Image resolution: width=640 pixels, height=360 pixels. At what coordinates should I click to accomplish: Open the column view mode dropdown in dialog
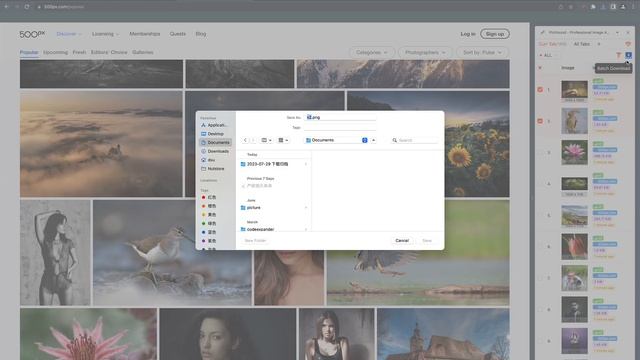tap(267, 140)
